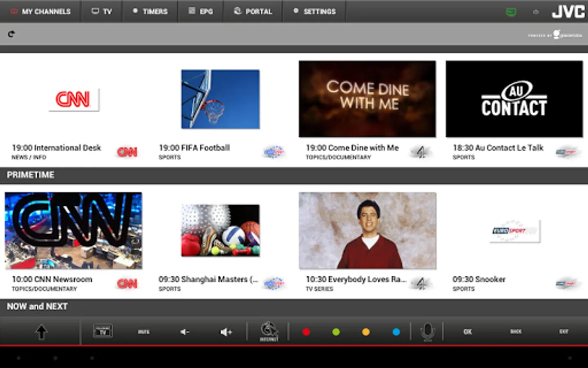Select '19:00 International Desk' programme title

coord(56,148)
